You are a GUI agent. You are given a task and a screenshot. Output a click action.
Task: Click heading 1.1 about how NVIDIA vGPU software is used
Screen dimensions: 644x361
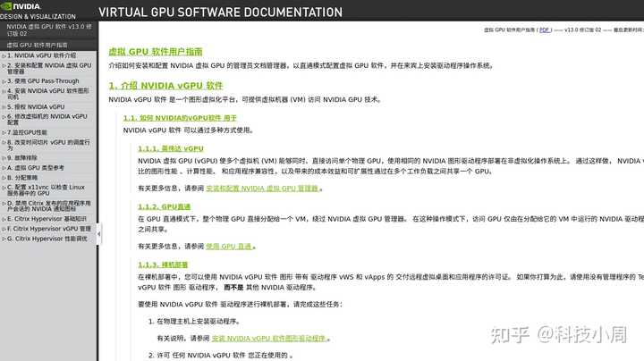pos(180,118)
